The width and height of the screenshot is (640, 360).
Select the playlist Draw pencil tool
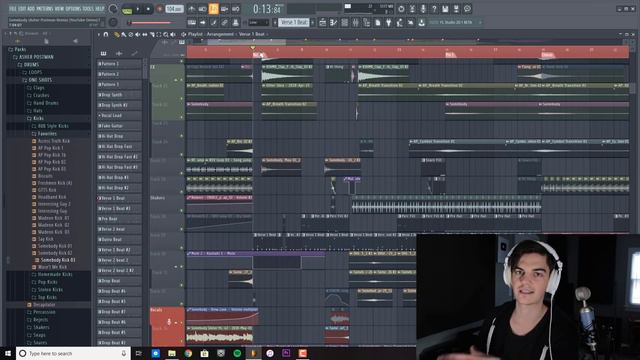click(x=117, y=35)
